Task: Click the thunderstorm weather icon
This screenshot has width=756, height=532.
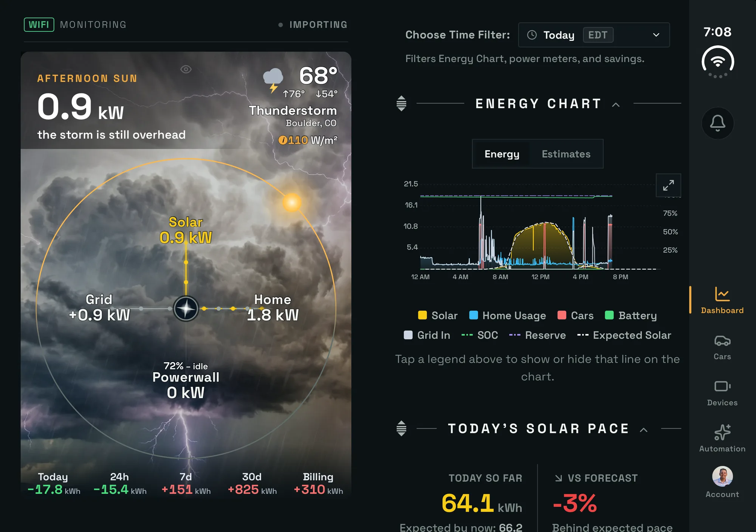Action: (273, 80)
